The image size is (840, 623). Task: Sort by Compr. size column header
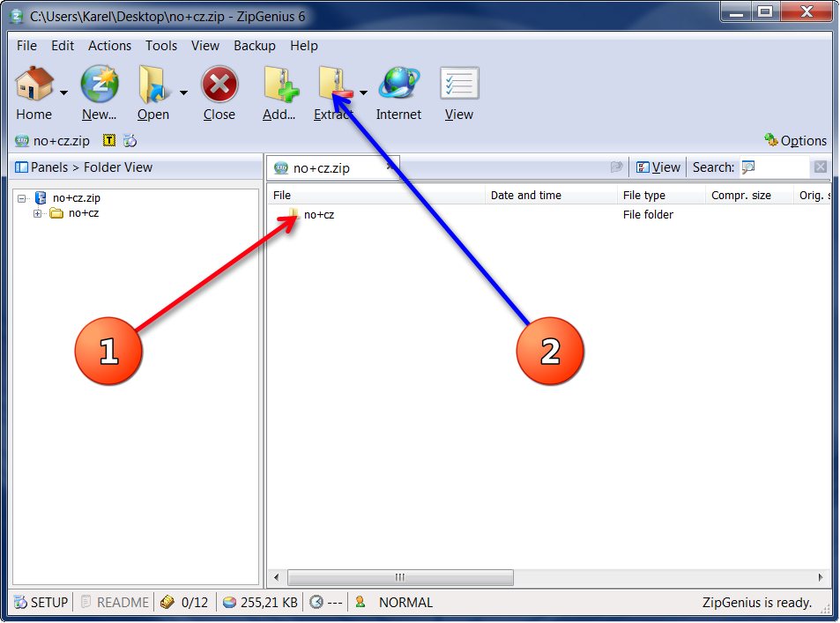click(749, 196)
